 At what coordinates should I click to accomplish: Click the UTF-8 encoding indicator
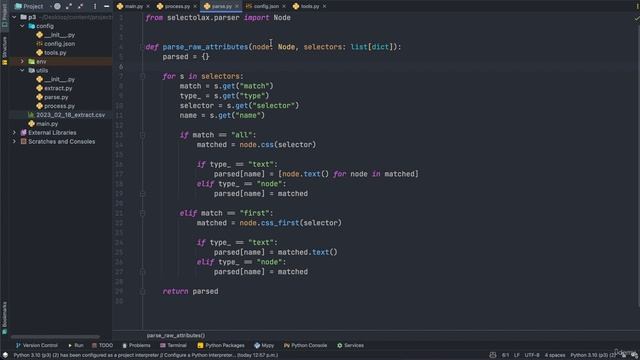point(532,355)
